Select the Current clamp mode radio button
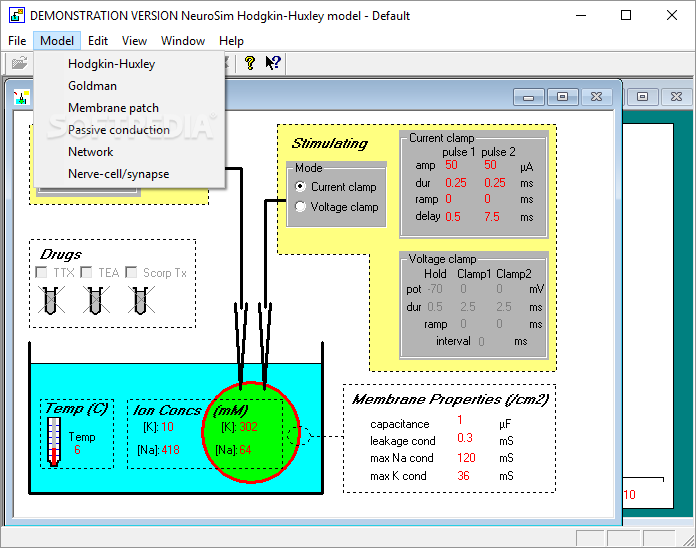This screenshot has height=548, width=696. click(301, 187)
